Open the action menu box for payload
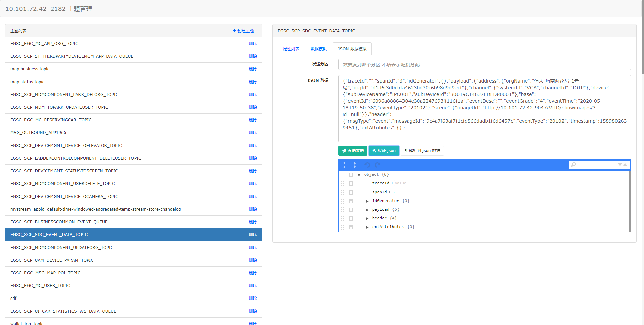Screen dimensions: 644x325 tap(351, 210)
